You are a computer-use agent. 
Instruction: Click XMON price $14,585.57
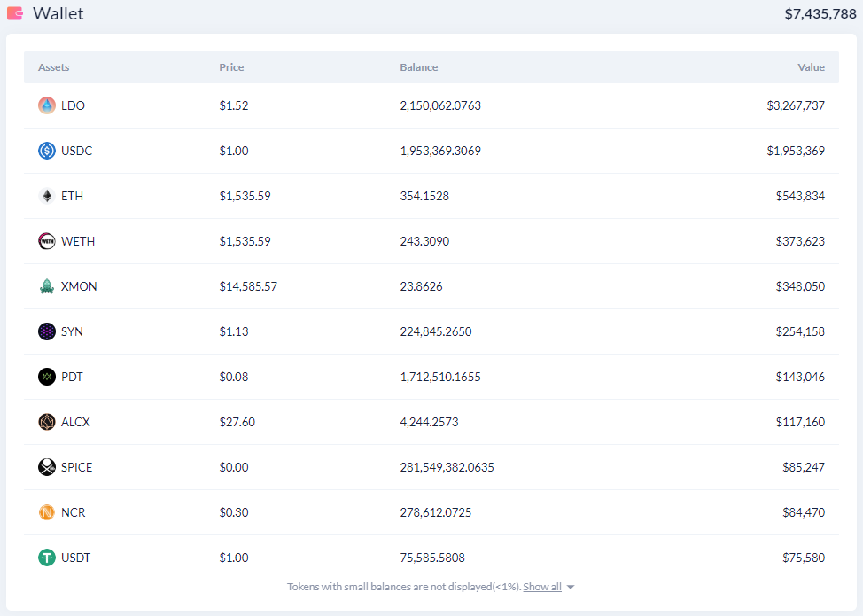pyautogui.click(x=248, y=285)
